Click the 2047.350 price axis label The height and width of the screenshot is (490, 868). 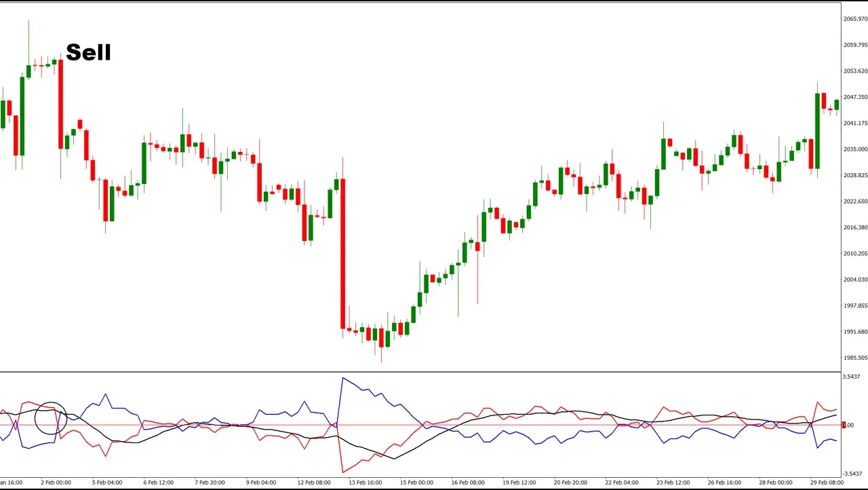pyautogui.click(x=855, y=98)
